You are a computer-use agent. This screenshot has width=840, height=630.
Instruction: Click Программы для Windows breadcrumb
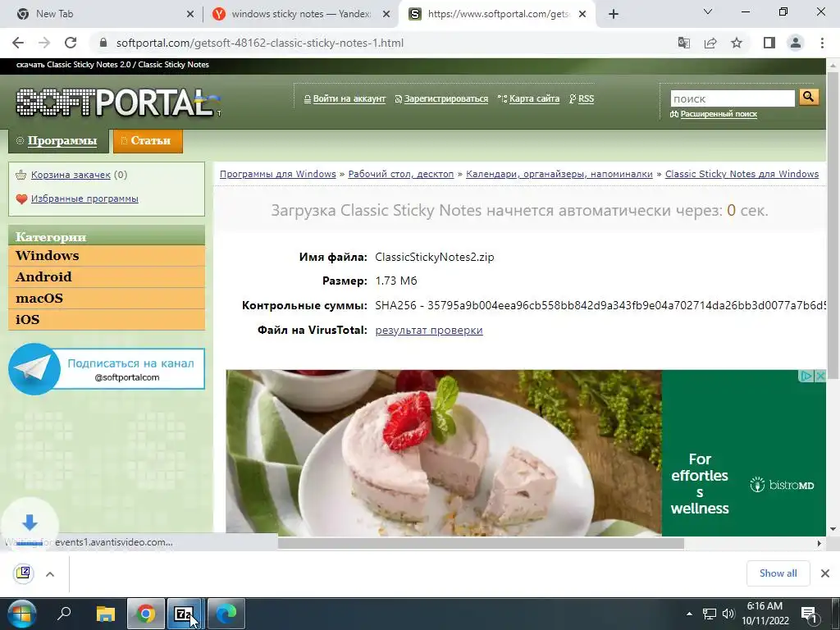click(277, 174)
